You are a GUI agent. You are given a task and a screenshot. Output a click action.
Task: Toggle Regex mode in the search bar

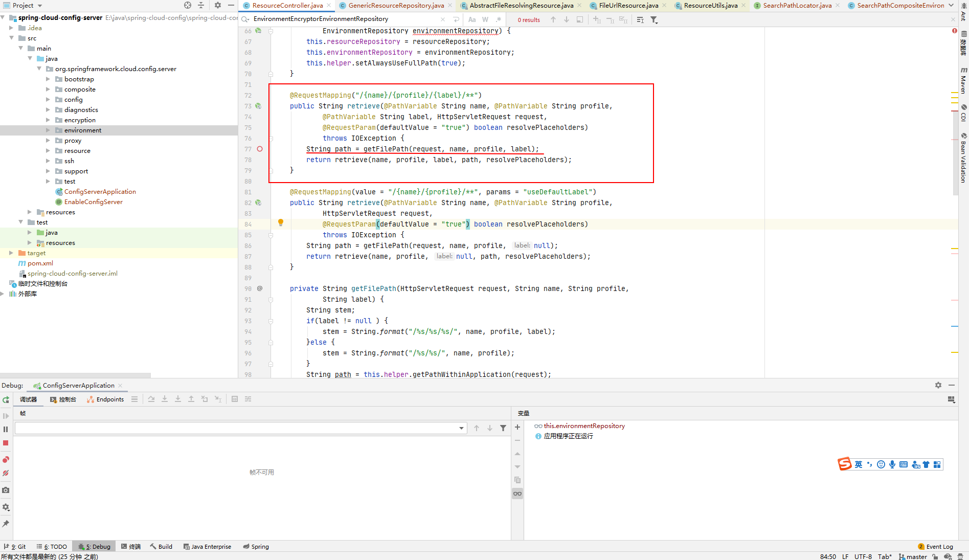click(x=499, y=19)
